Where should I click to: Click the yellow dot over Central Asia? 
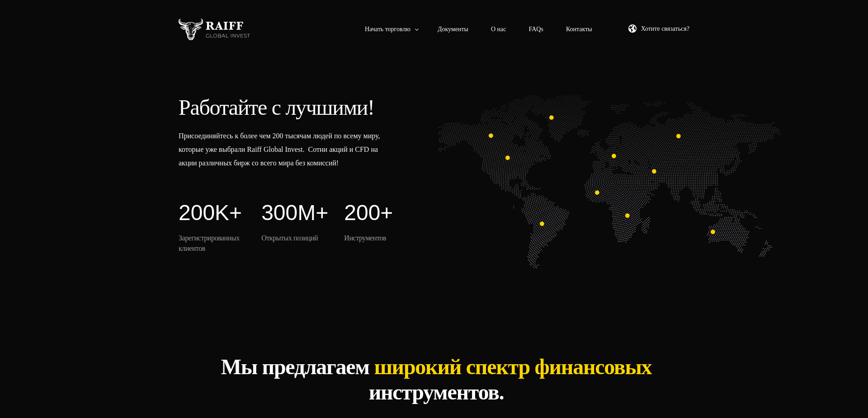pos(654,171)
